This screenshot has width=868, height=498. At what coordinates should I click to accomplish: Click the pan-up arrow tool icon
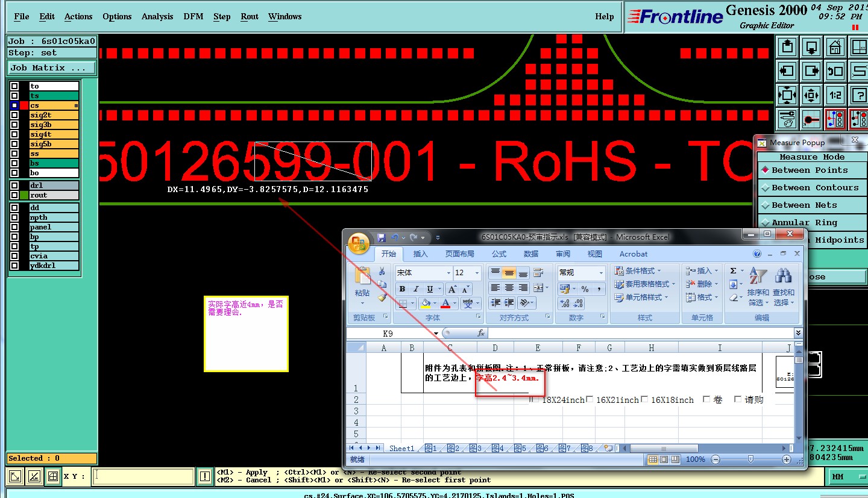787,46
